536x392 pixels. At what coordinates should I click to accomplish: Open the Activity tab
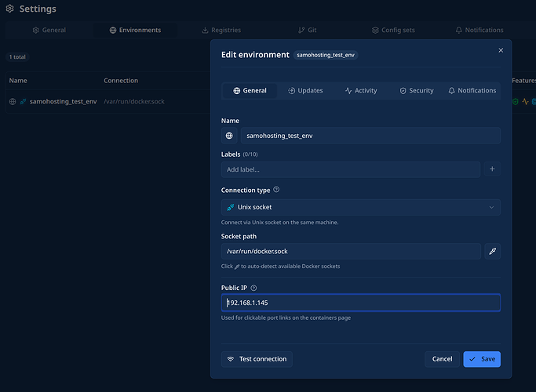[361, 91]
